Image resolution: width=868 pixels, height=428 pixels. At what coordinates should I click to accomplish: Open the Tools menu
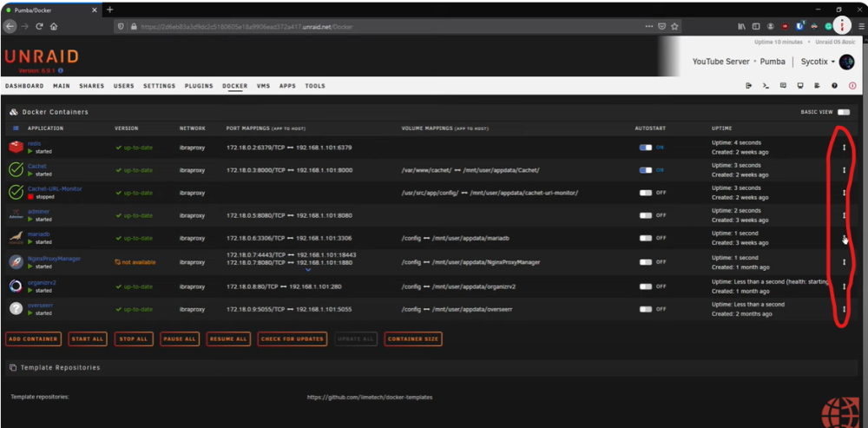point(315,86)
